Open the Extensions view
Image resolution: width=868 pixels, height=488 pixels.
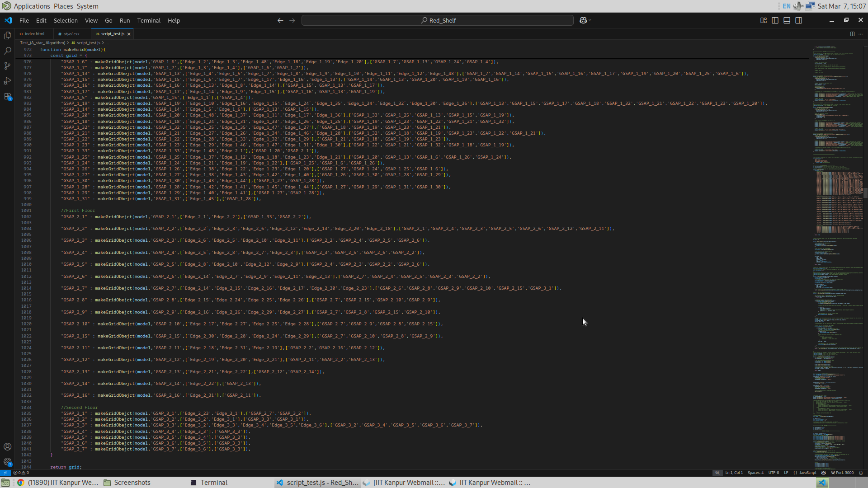[7, 97]
